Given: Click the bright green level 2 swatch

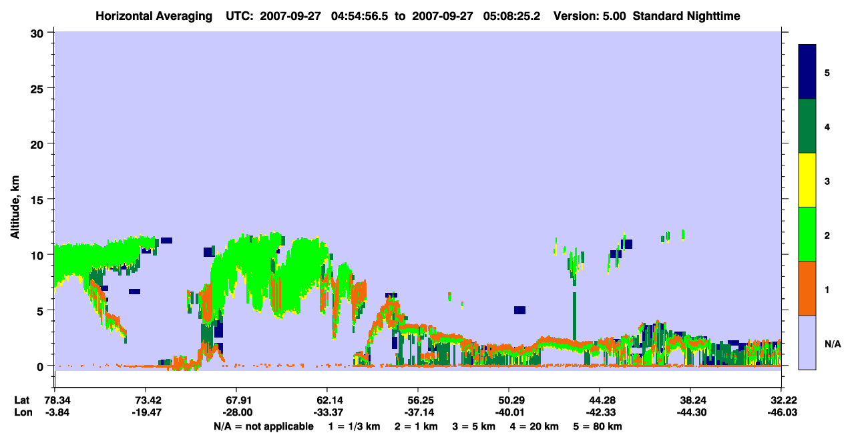Looking at the screenshot, I should coord(807,234).
